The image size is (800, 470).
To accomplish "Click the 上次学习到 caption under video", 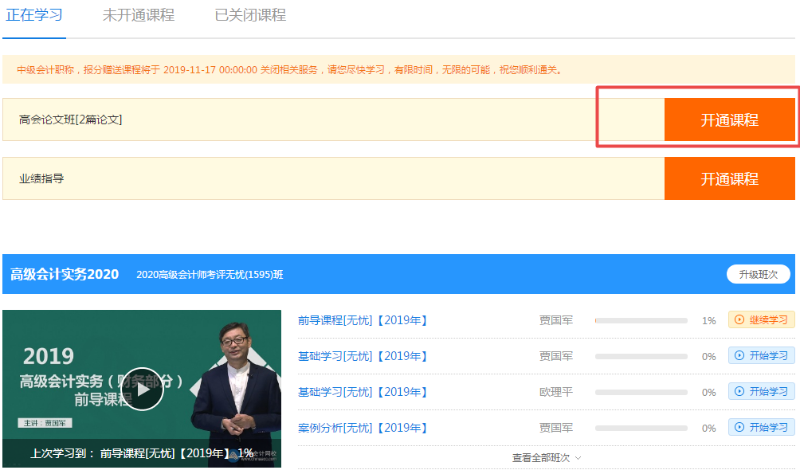I will coord(142,452).
